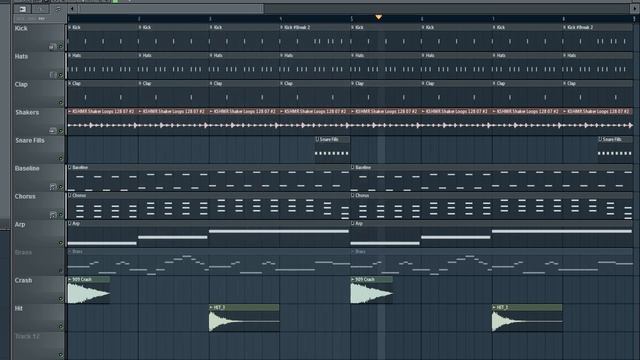Image resolution: width=640 pixels, height=360 pixels.
Task: Open the first Baseline clip menu
Action: click(70, 167)
